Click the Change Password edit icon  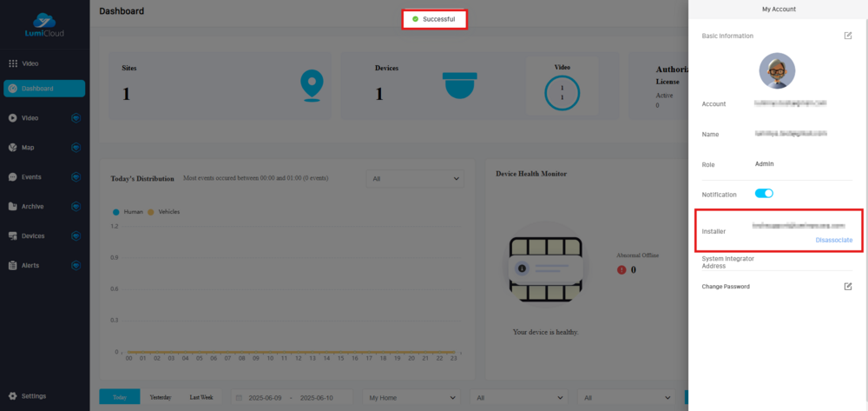(848, 286)
